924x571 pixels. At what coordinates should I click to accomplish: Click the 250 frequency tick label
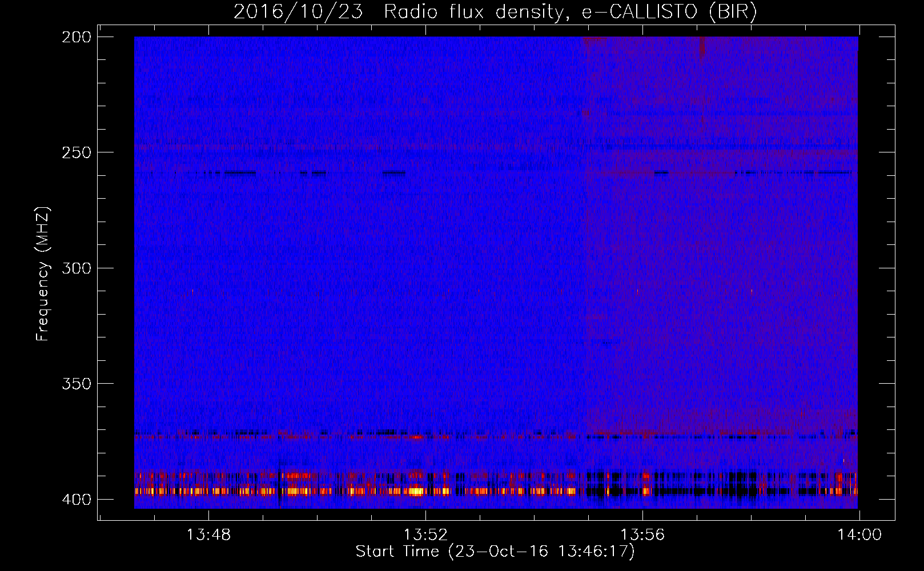pos(77,152)
